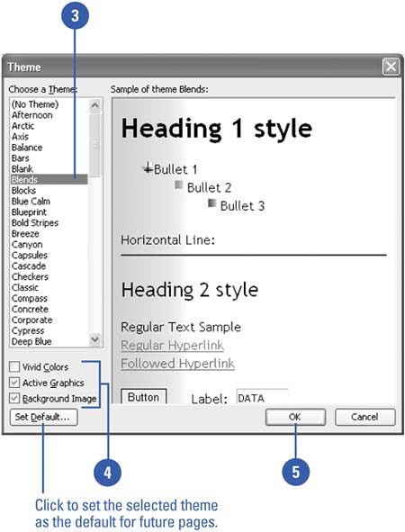Click the theme list scroll down arrow
Viewport: 405px width, 532px height.
(95, 339)
